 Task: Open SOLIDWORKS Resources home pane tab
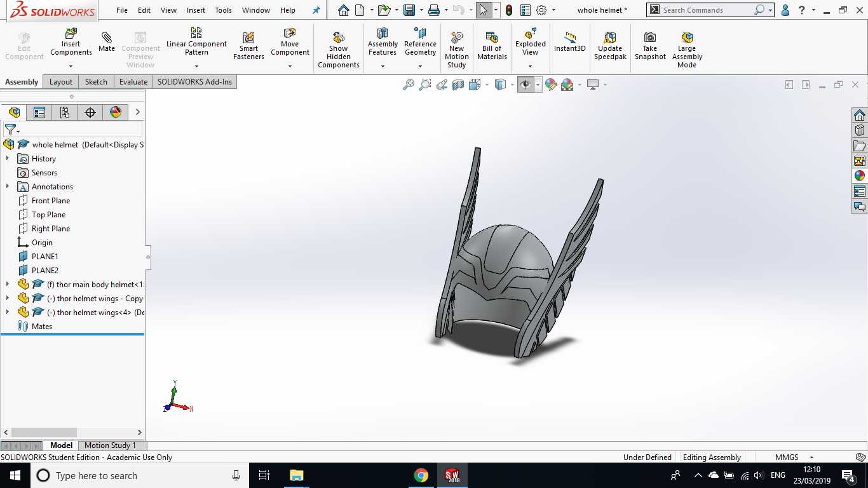tap(860, 115)
